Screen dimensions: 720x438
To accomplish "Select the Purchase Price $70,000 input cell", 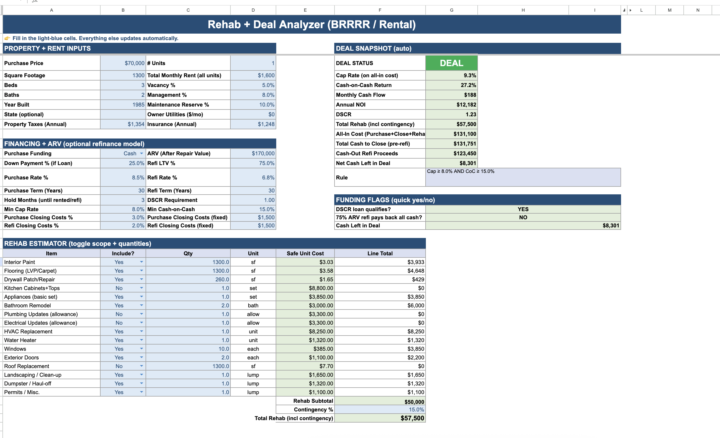I will coord(123,63).
